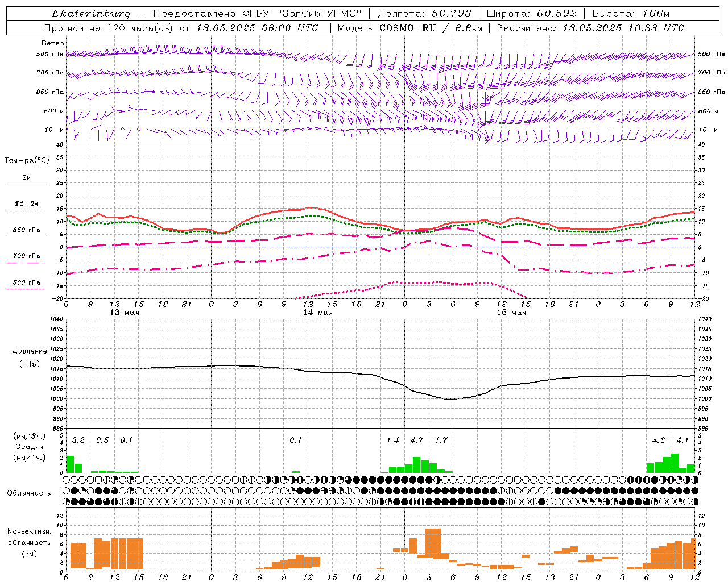
Task: Click the (мм/3ч.) precipitation unit label
Action: (29, 436)
